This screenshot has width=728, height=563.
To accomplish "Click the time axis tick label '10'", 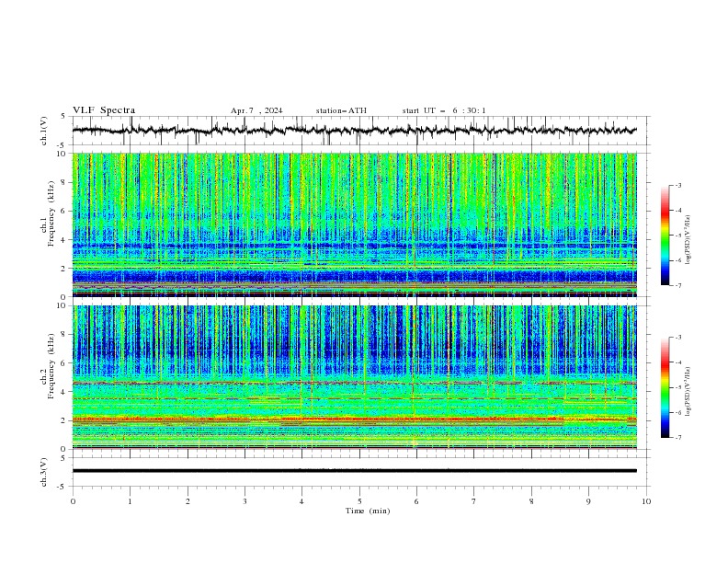I will point(646,501).
